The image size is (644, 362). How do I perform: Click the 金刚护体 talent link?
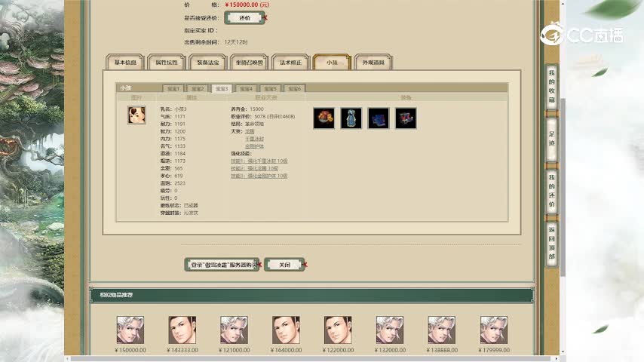[x=255, y=146]
